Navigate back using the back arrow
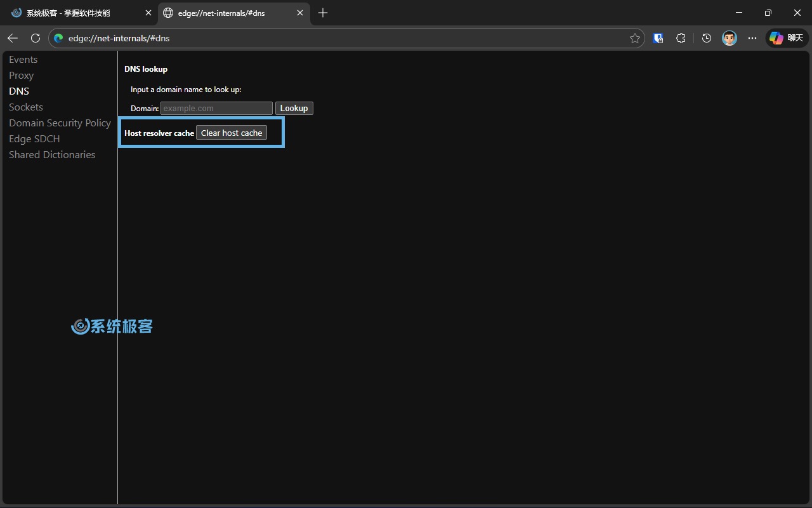Screen dimensions: 812x508 point(12,37)
